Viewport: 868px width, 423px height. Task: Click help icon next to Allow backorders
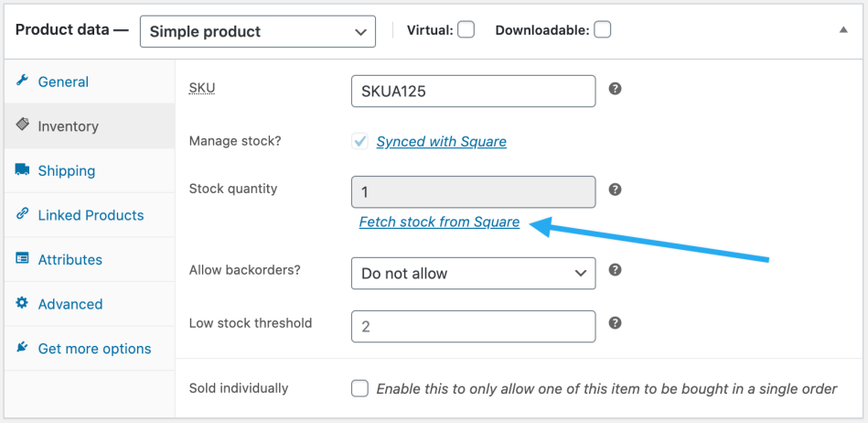coord(616,270)
